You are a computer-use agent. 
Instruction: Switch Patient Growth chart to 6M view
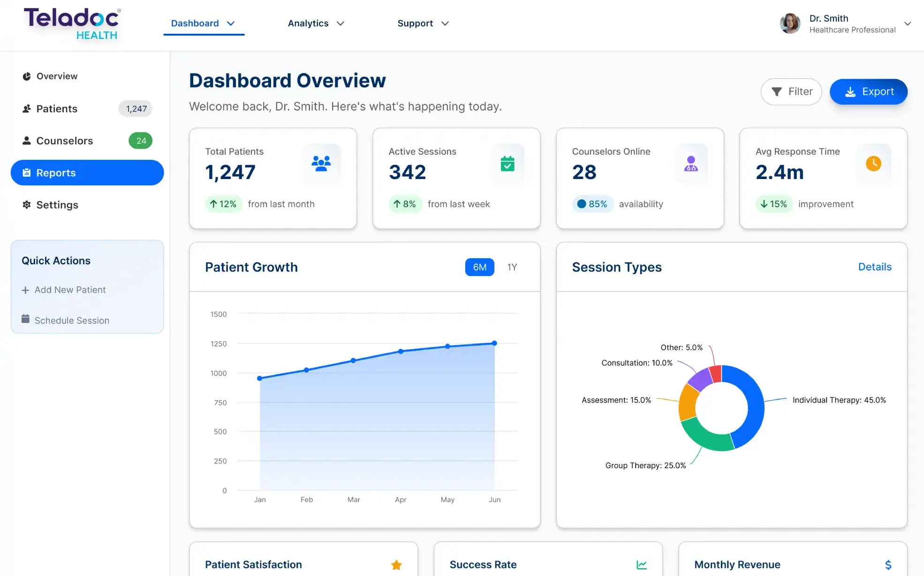(479, 267)
